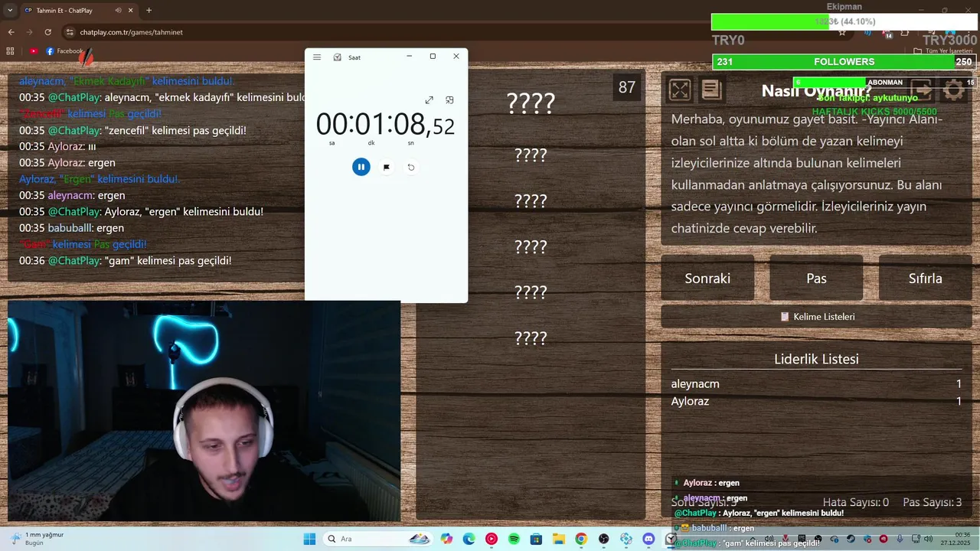The image size is (980, 551).
Task: Open Google Chrome from the taskbar
Action: [581, 539]
